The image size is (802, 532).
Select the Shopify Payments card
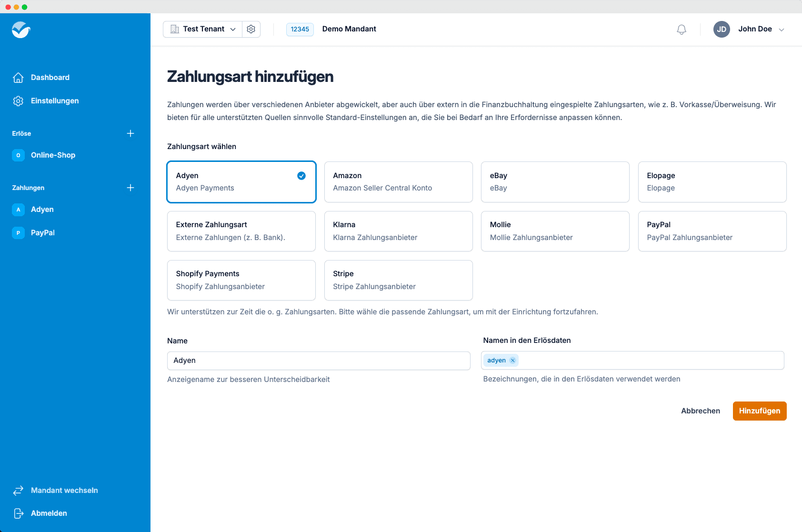[x=241, y=280]
